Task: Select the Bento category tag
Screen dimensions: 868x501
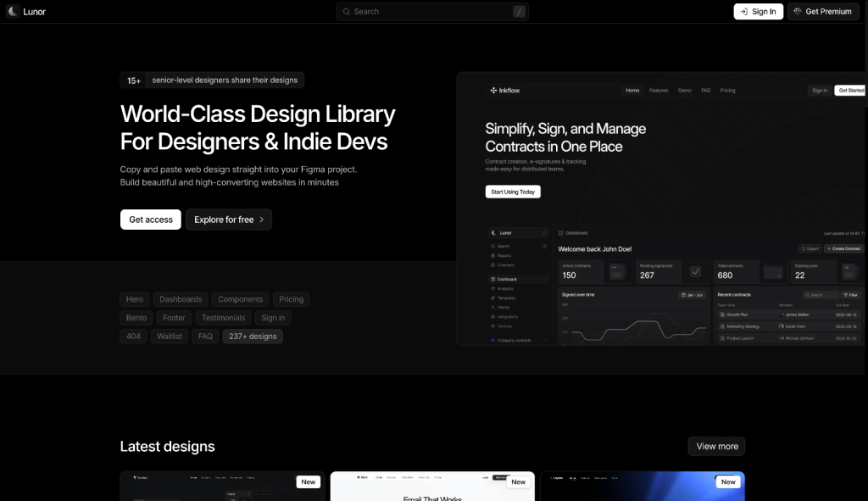Action: pyautogui.click(x=136, y=318)
